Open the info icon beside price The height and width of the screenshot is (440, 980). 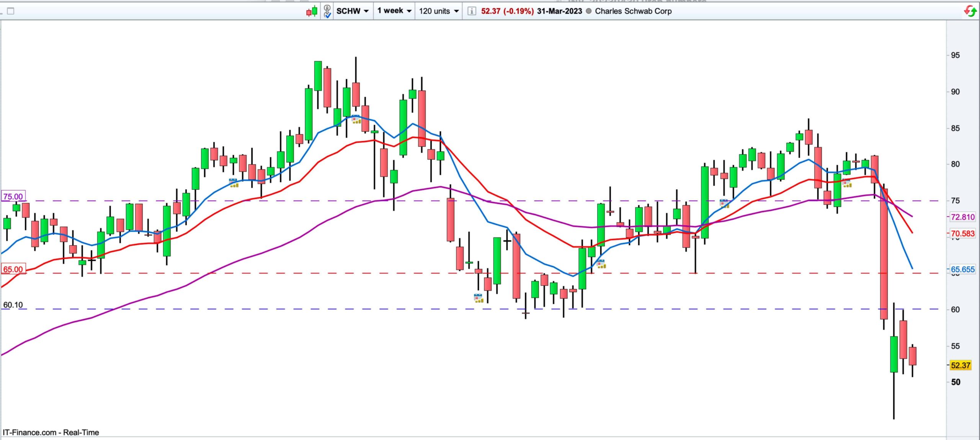[x=472, y=11]
